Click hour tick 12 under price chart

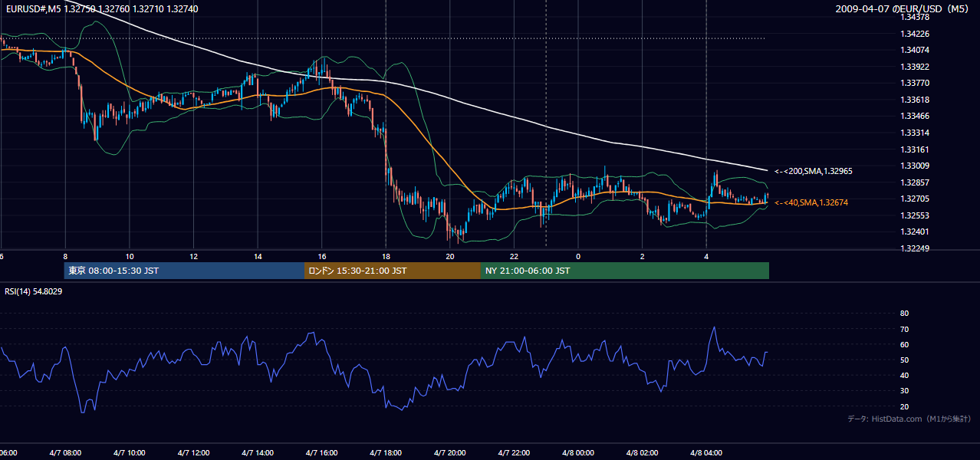pyautogui.click(x=194, y=256)
